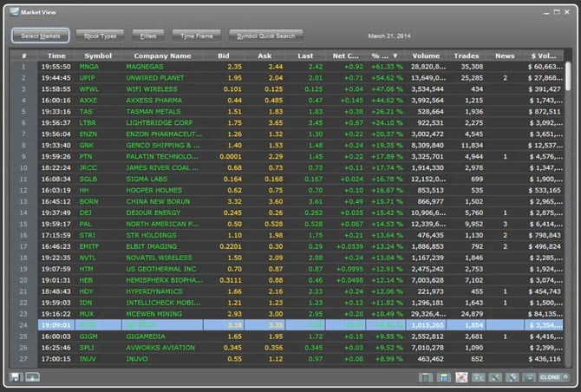This screenshot has height=392, width=581.
Task: Click the camera snapshot icon left of CLONE
Action: [x=530, y=377]
